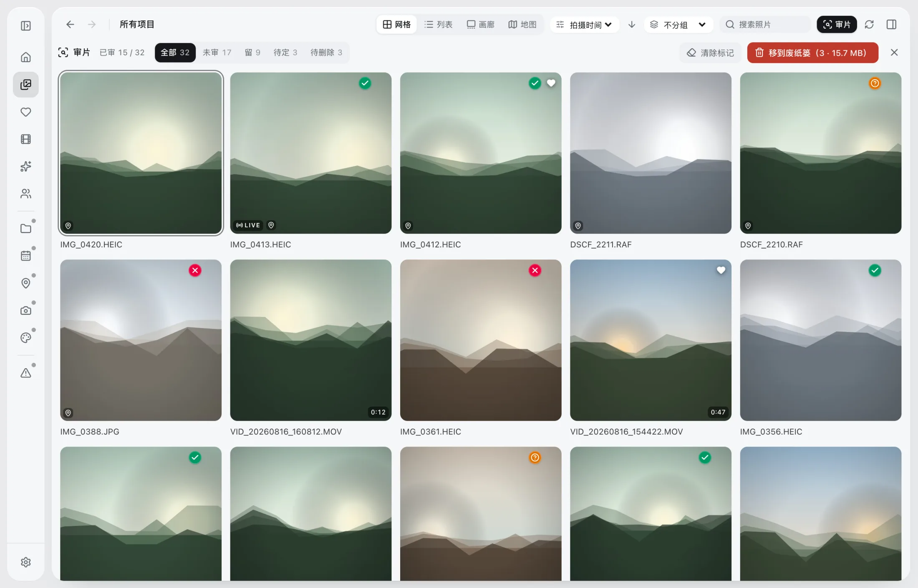The height and width of the screenshot is (588, 918).
Task: Click the green check on IMG_0413.HEIC
Action: (x=365, y=83)
